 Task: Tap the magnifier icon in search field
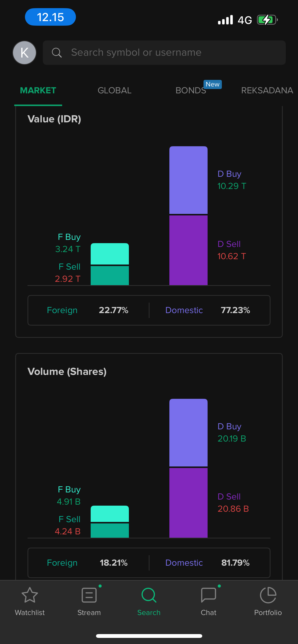(57, 53)
